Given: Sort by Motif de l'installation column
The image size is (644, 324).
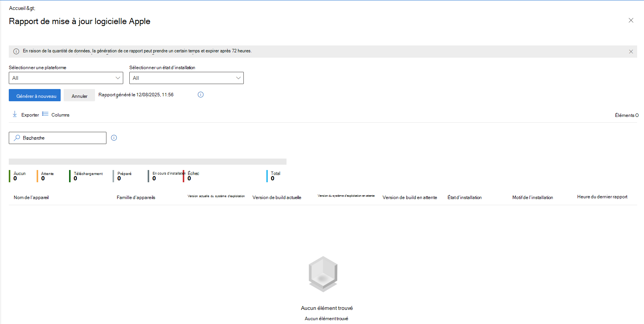Looking at the screenshot, I should coord(533,198).
